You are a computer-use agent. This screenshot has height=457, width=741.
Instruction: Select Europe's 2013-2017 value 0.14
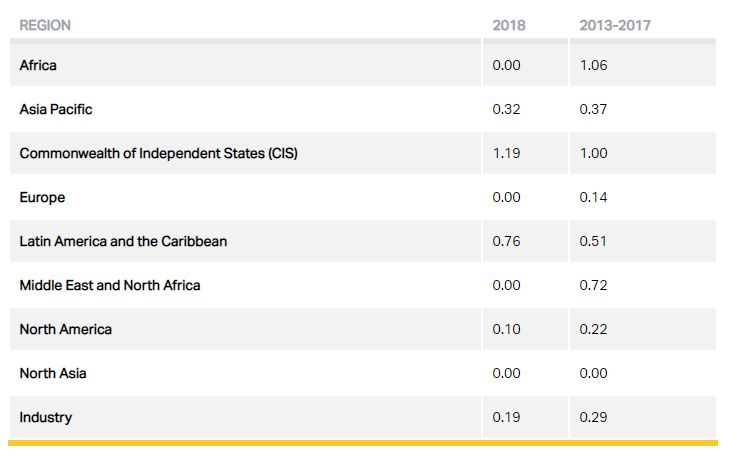click(x=594, y=197)
